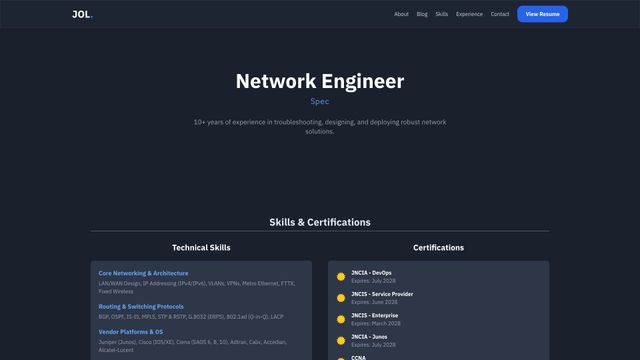This screenshot has height=360, width=640.
Task: Click the yellow dot beside JNCIA - Junos
Action: (341, 340)
